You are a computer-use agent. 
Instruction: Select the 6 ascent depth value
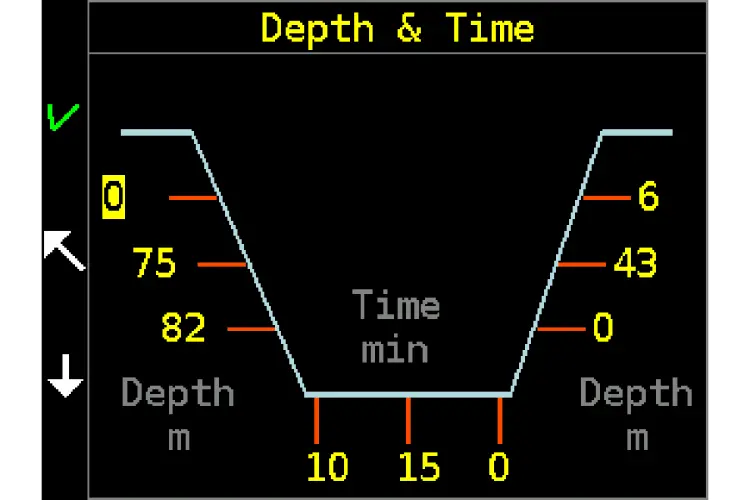pyautogui.click(x=648, y=198)
